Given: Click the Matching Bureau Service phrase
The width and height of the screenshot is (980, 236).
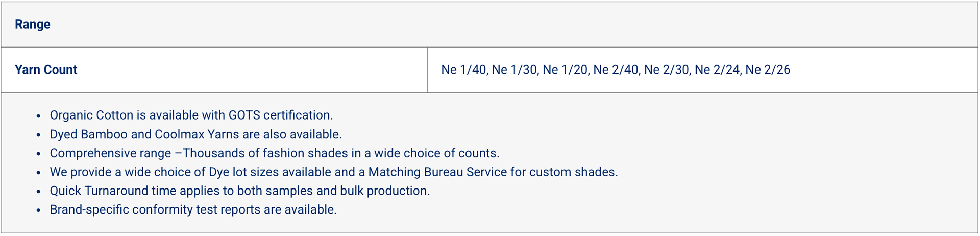Looking at the screenshot, I should tap(438, 172).
